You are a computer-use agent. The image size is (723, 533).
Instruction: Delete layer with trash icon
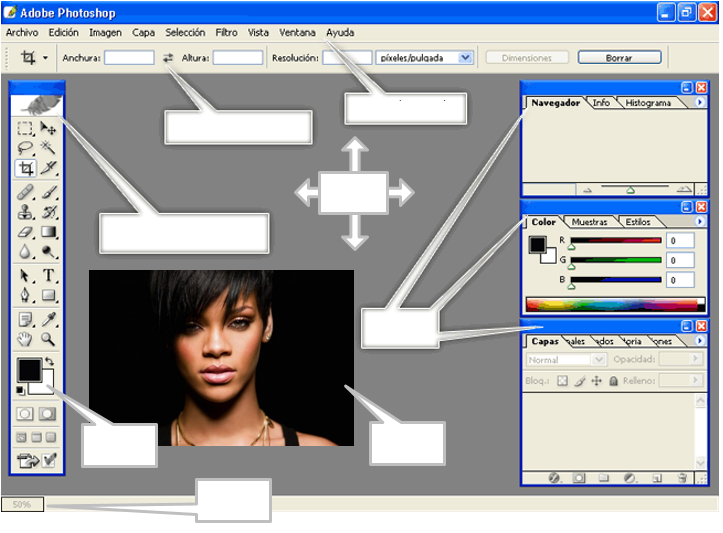683,478
